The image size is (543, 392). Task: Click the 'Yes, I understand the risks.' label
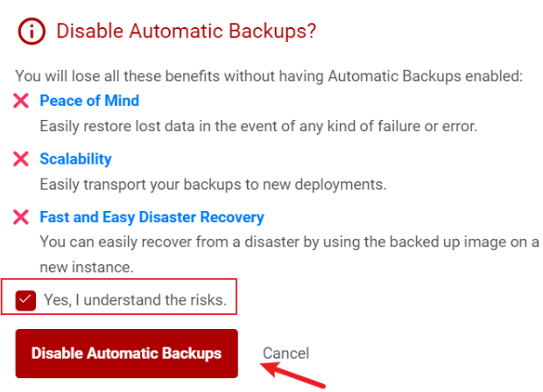pyautogui.click(x=135, y=300)
